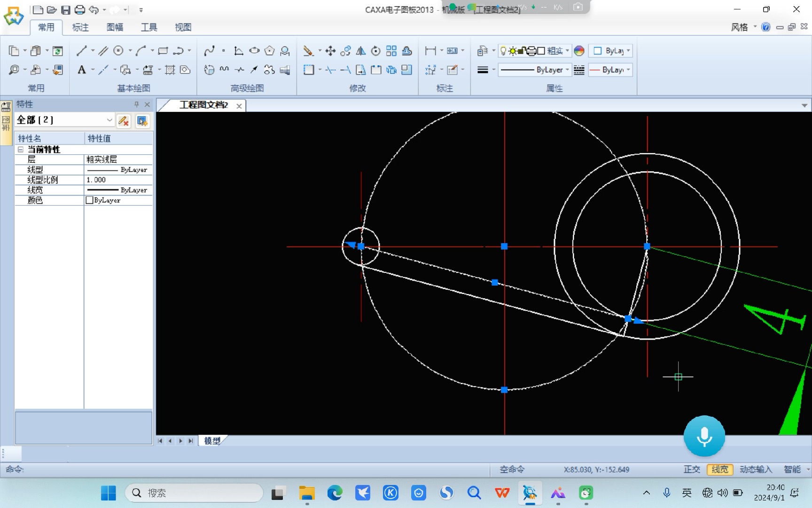Choose the parallel lines tool
812x508 pixels.
tap(103, 51)
